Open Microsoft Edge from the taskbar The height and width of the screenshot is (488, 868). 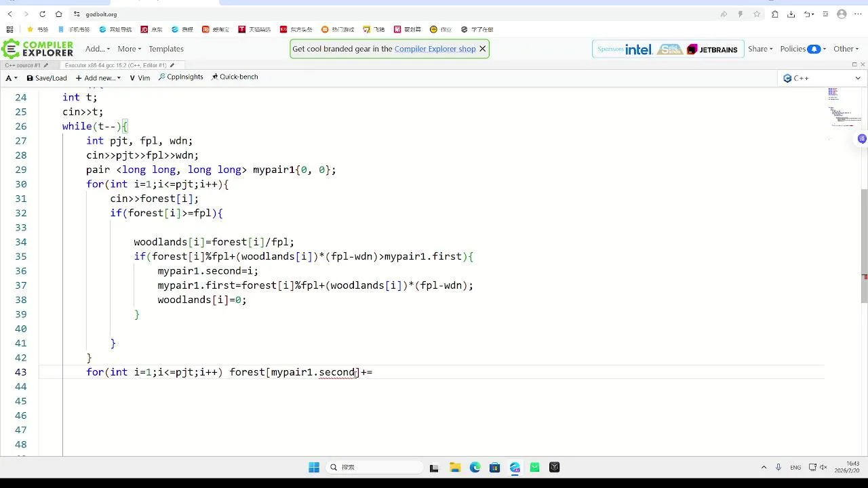[x=475, y=467]
